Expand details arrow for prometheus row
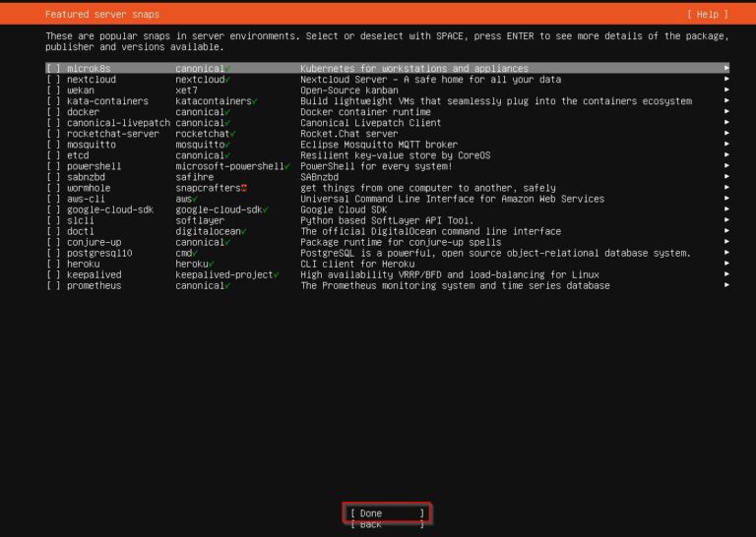The width and height of the screenshot is (756, 537). pos(726,284)
